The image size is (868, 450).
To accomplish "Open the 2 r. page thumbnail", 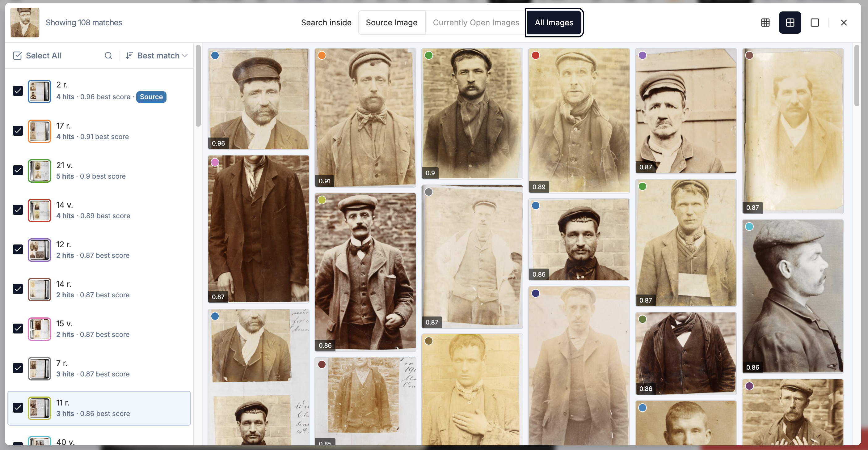I will tap(40, 91).
